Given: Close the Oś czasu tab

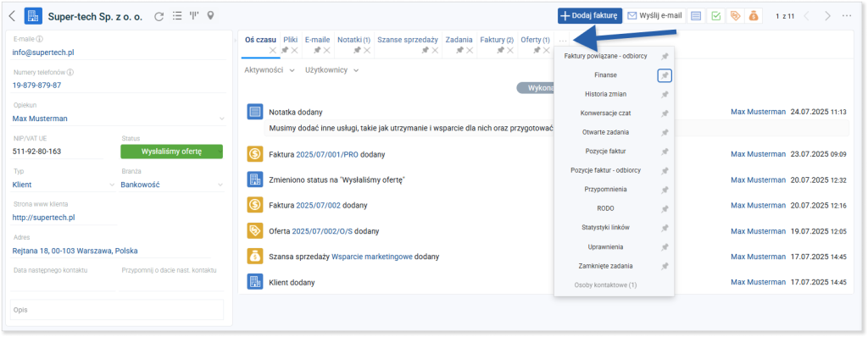Looking at the screenshot, I should pos(272,50).
